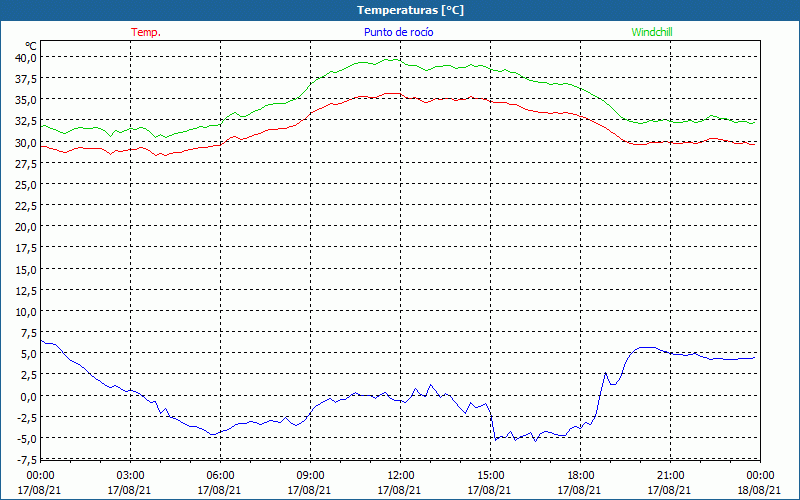Click the -7,5 y-axis value
The width and height of the screenshot is (800, 500).
27,460
